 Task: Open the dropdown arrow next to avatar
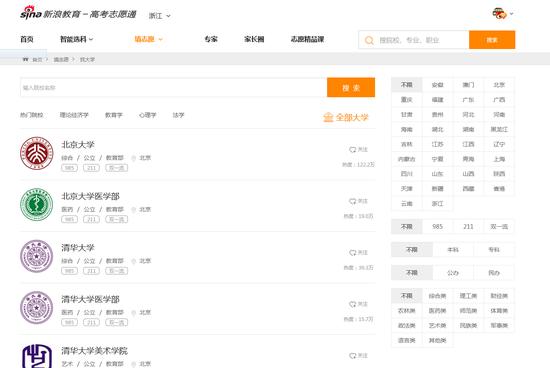click(511, 14)
